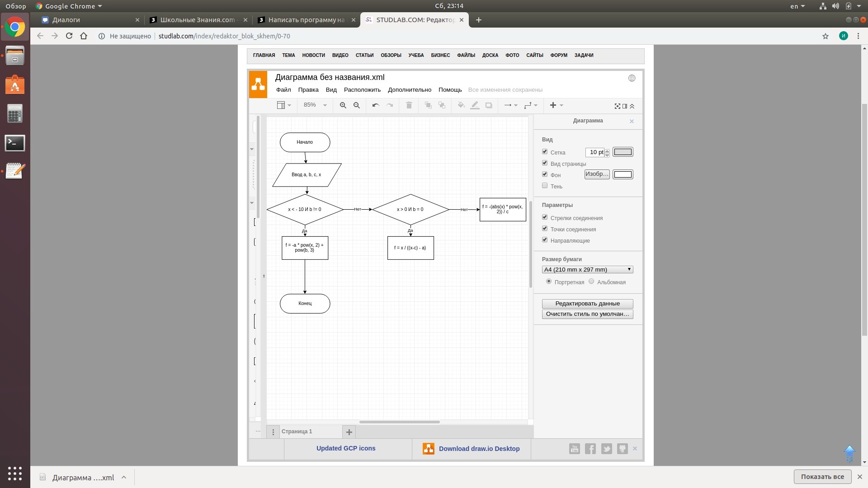
Task: Open the Расположить menu
Action: tap(362, 90)
